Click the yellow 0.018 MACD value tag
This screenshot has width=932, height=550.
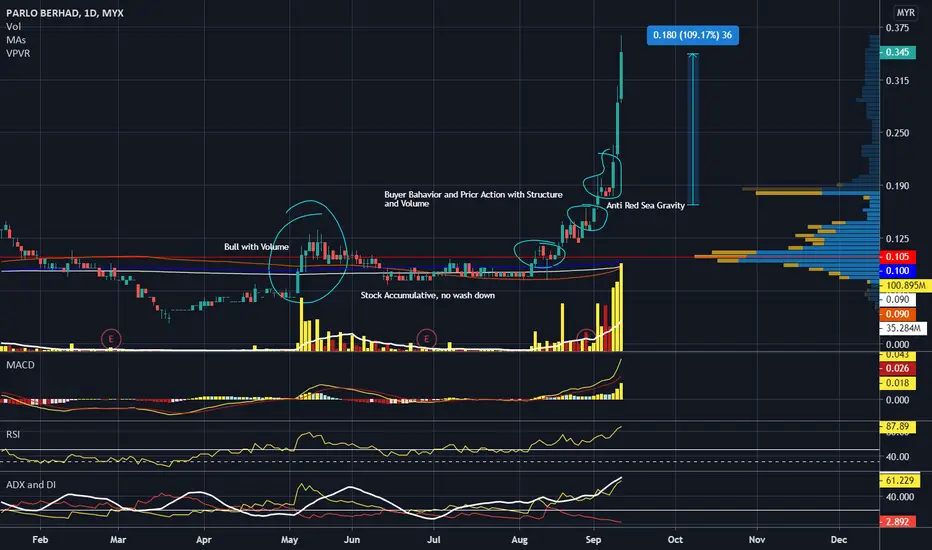coord(898,383)
